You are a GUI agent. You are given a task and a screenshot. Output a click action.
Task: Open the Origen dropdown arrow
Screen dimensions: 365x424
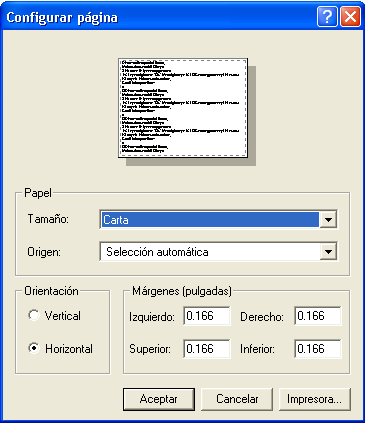point(328,252)
